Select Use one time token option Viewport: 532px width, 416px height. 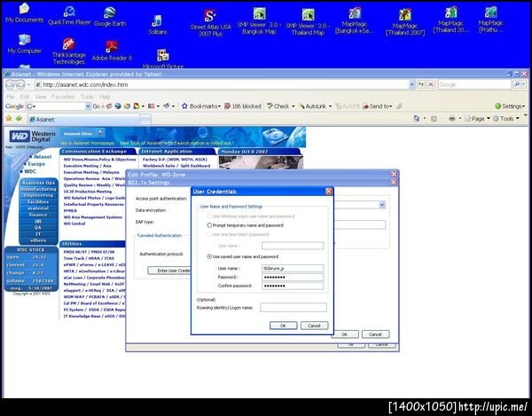209,234
